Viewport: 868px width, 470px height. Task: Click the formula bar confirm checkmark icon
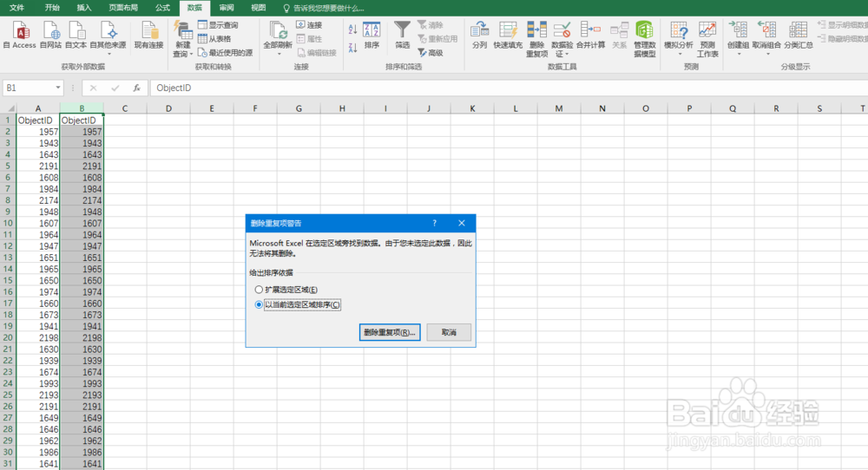115,88
